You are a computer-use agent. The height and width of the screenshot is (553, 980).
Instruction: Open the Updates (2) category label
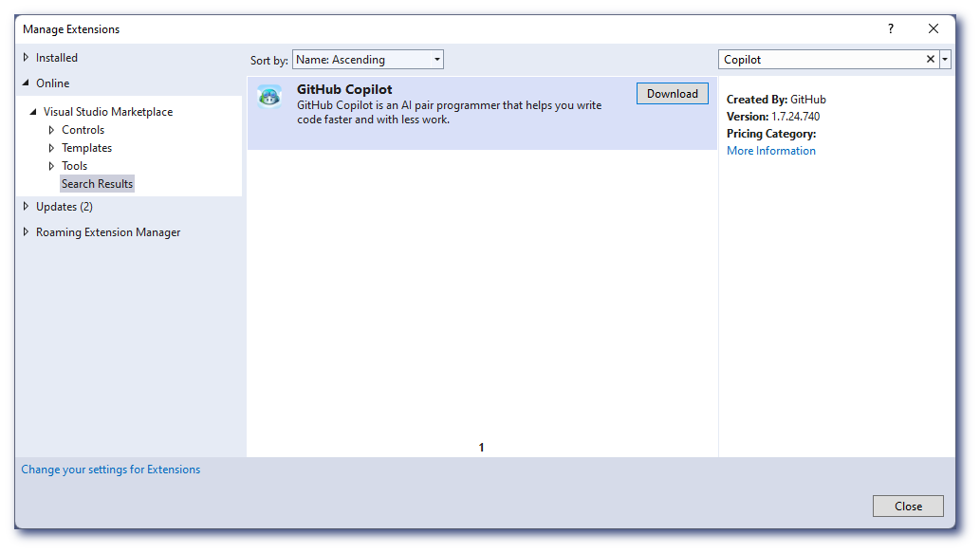click(x=65, y=206)
